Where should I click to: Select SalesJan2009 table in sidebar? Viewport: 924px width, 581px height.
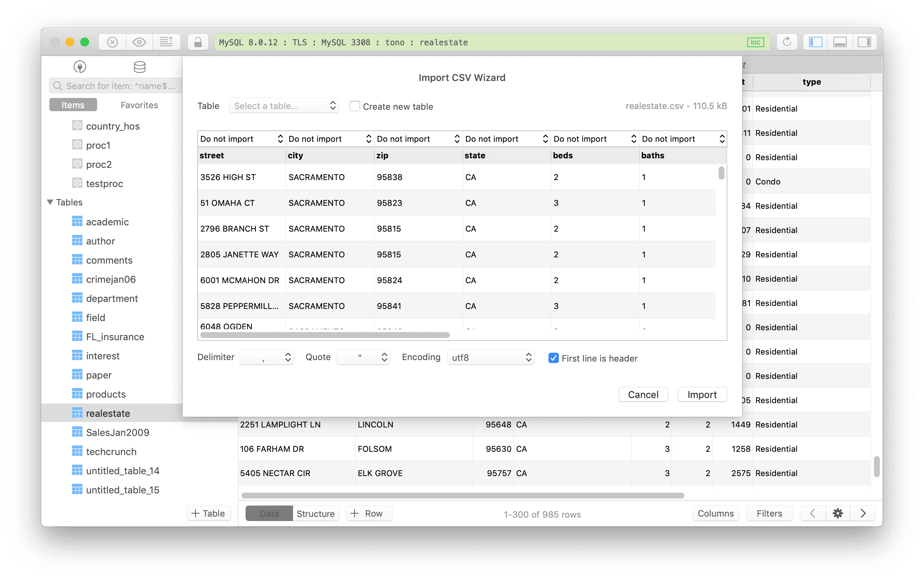coord(117,432)
